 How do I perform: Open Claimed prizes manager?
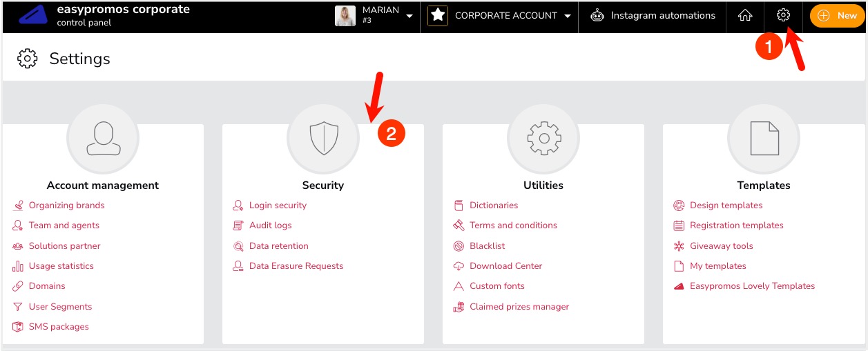(x=519, y=307)
